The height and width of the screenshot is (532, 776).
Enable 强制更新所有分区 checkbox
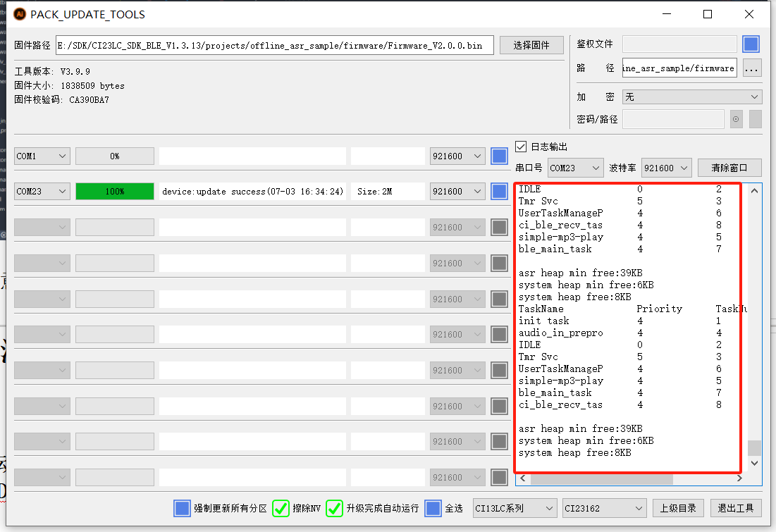[182, 508]
